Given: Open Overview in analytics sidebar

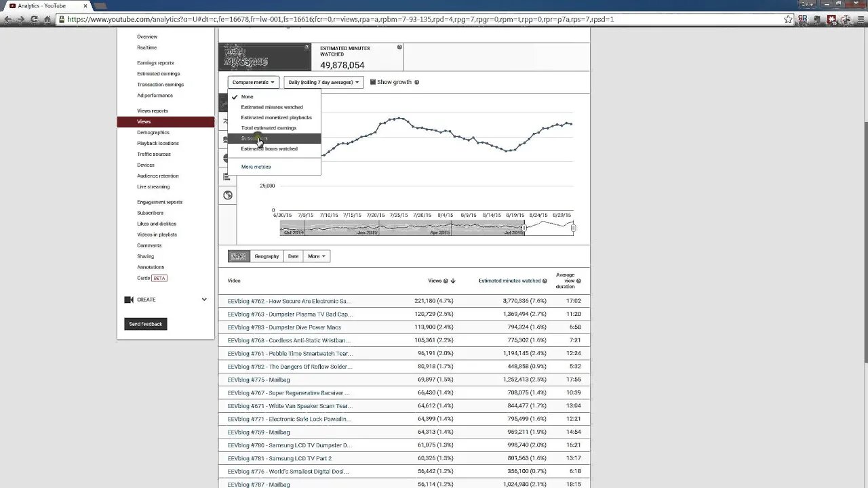Looking at the screenshot, I should coord(147,37).
